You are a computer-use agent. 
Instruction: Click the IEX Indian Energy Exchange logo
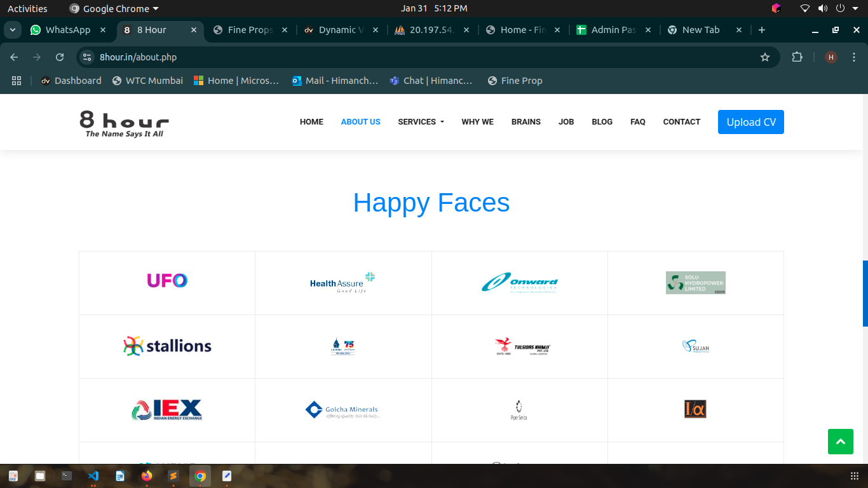pyautogui.click(x=167, y=410)
